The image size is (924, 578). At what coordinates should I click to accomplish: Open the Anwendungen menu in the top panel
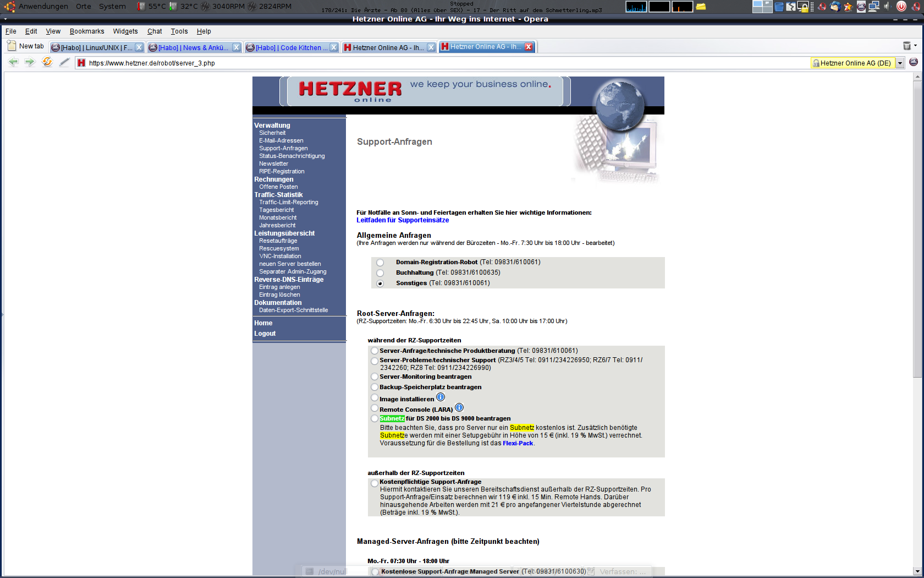click(43, 7)
